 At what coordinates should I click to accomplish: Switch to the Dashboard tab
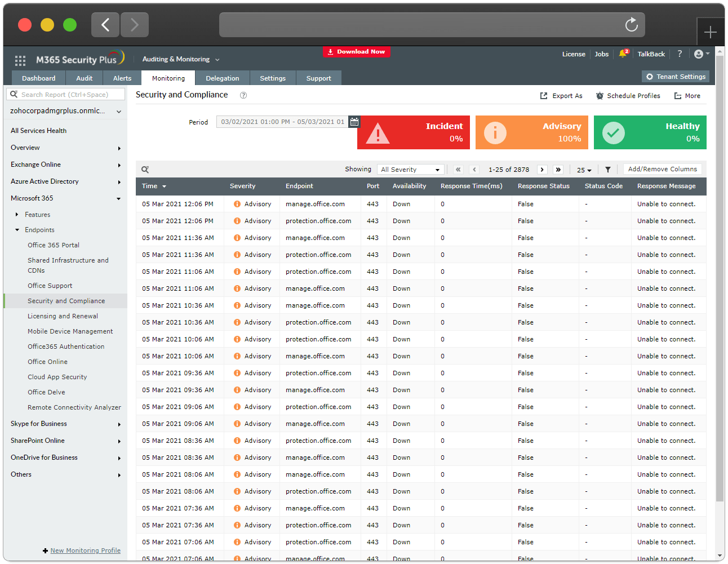[x=39, y=78]
